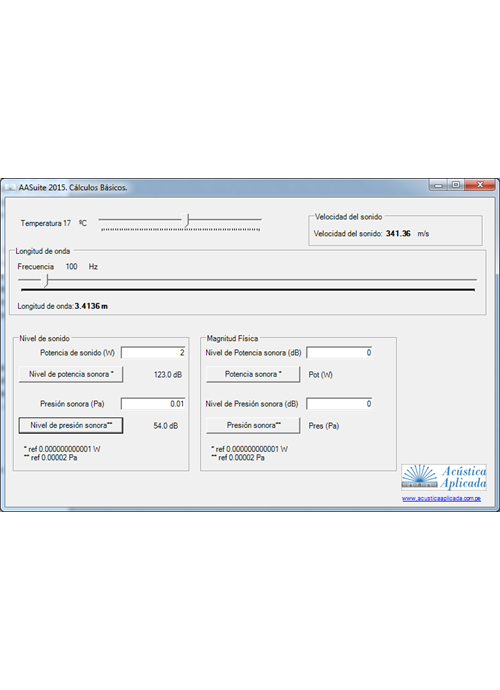The height and width of the screenshot is (690, 500).
Task: Click the Nivel de presión sonora button
Action: click(71, 426)
